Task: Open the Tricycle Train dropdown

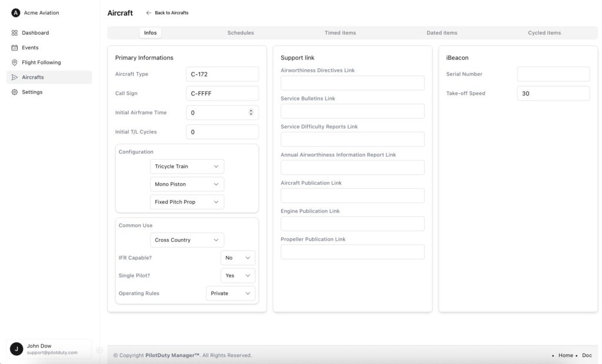Action: [x=187, y=166]
